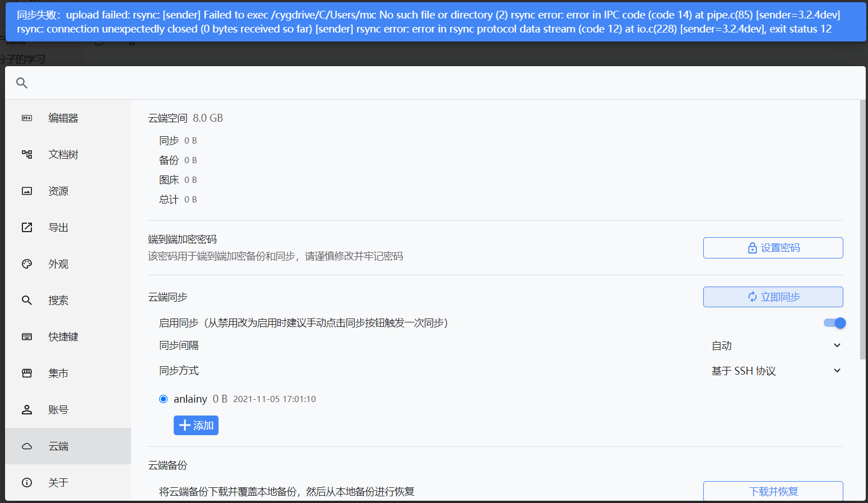Click the image assets icon
The width and height of the screenshot is (868, 503).
point(27,191)
